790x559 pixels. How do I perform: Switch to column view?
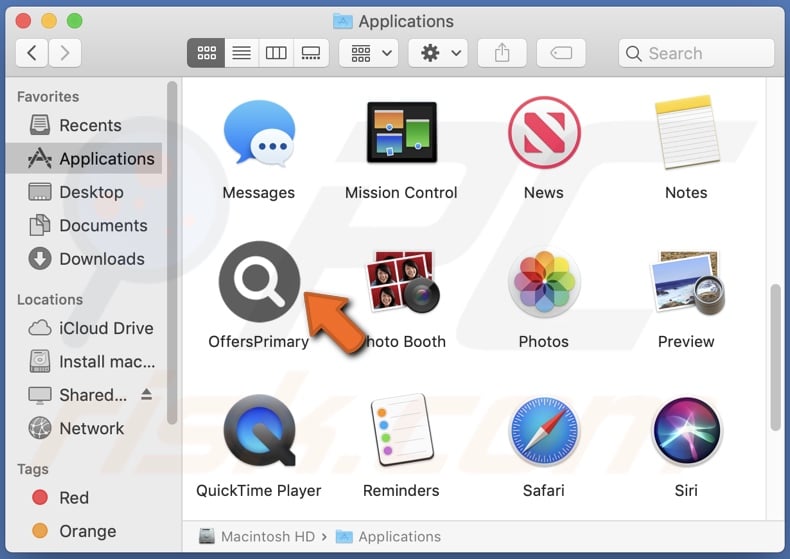276,53
